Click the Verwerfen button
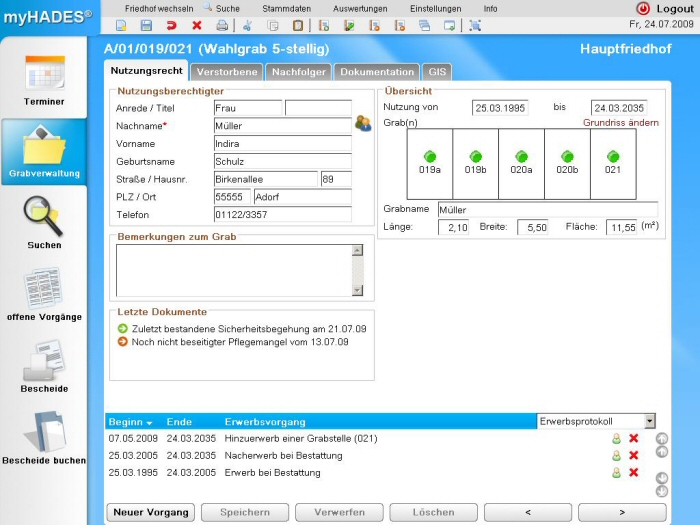Screen dimensions: 700x525 (x=339, y=512)
